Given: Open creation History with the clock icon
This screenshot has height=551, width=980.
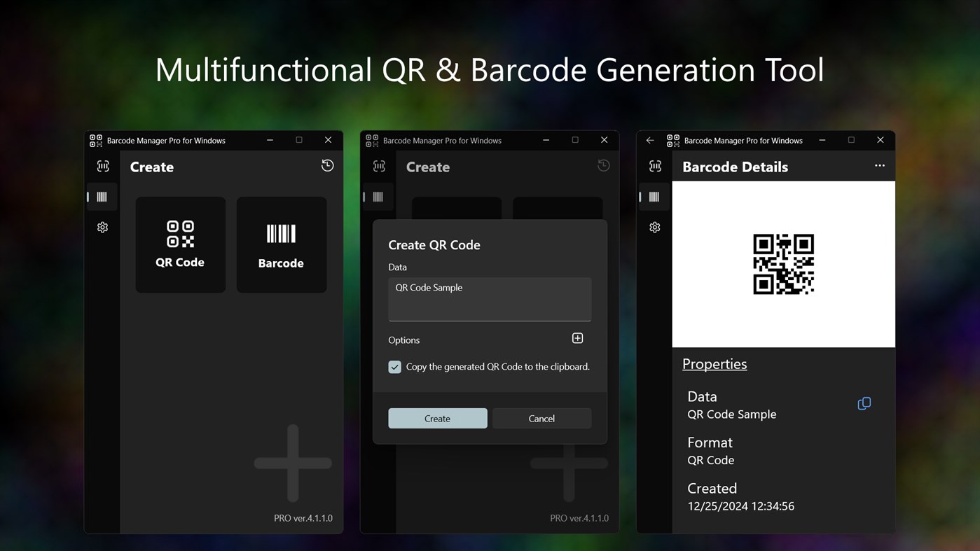Looking at the screenshot, I should (x=326, y=165).
